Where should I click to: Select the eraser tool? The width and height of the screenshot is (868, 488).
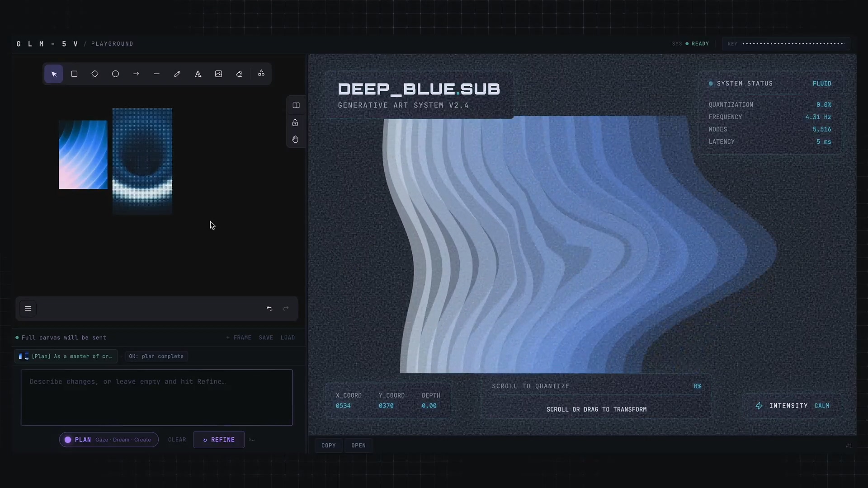(x=240, y=74)
